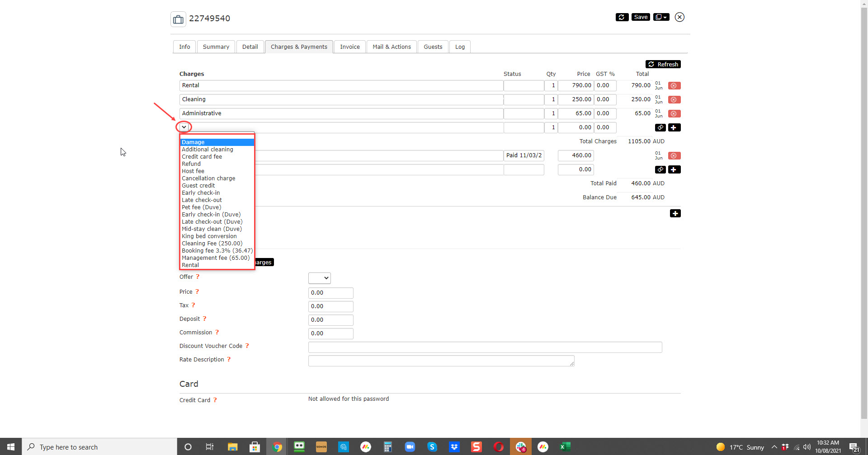Choose Damage from the charge list
Screen dimensions: 868x455
point(217,142)
